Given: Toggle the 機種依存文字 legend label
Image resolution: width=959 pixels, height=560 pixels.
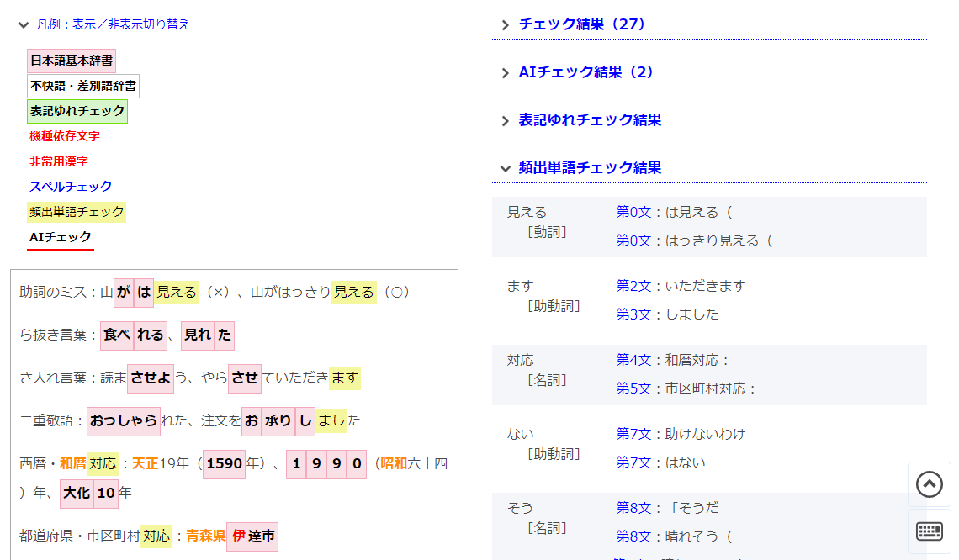Looking at the screenshot, I should click(65, 136).
